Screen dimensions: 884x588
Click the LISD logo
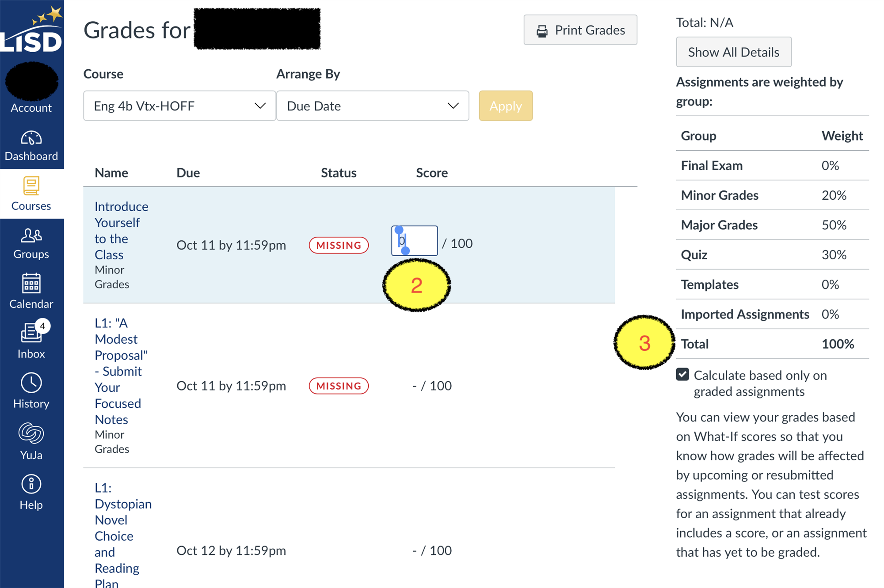[32, 30]
